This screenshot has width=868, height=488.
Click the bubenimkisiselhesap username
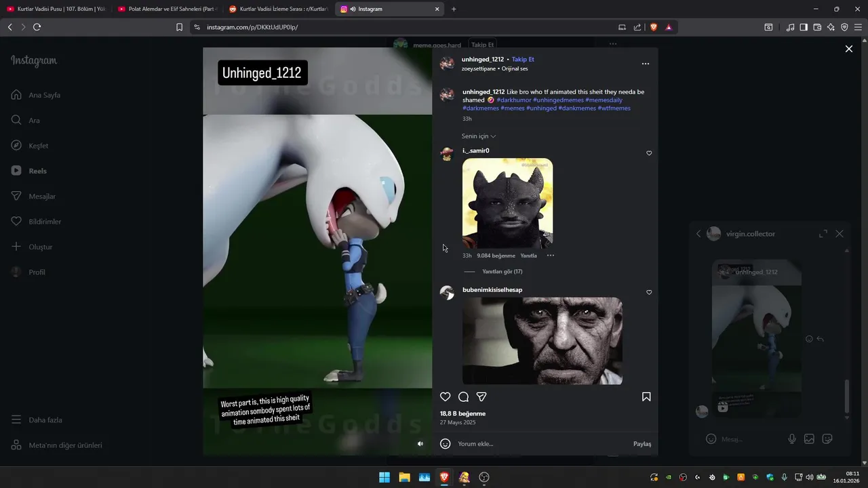click(x=492, y=290)
